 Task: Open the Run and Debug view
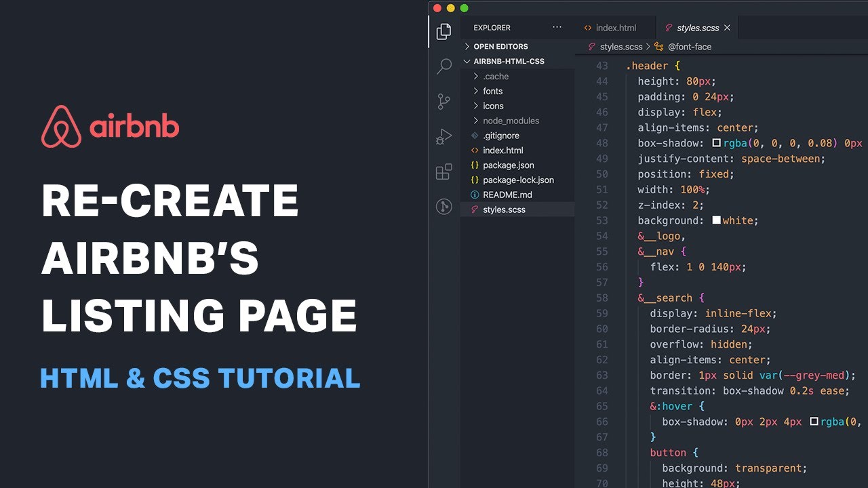[x=443, y=137]
